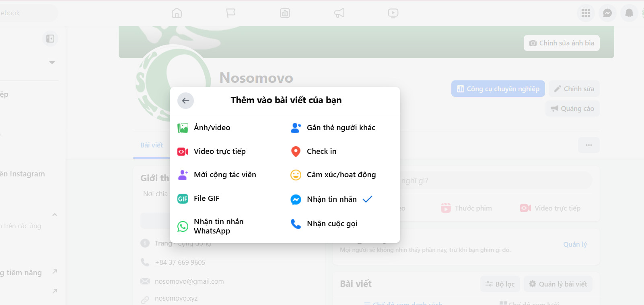
Task: Open the nosomovo.xyz website link
Action: click(176, 299)
